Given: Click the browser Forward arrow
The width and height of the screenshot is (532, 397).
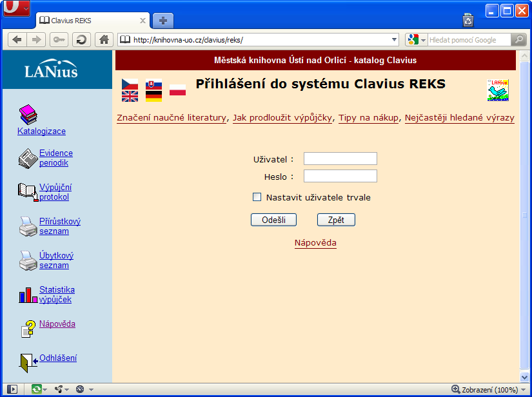Looking at the screenshot, I should click(36, 40).
